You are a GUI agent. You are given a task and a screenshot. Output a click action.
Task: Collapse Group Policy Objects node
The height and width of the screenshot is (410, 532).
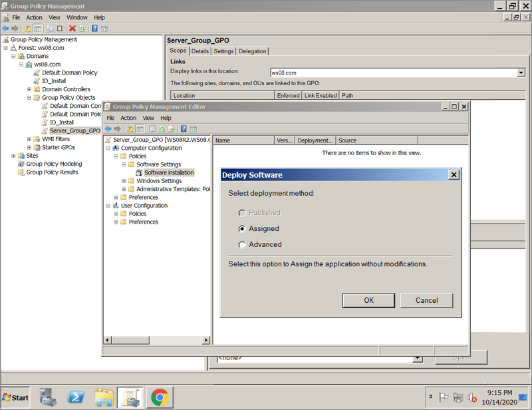tap(29, 97)
